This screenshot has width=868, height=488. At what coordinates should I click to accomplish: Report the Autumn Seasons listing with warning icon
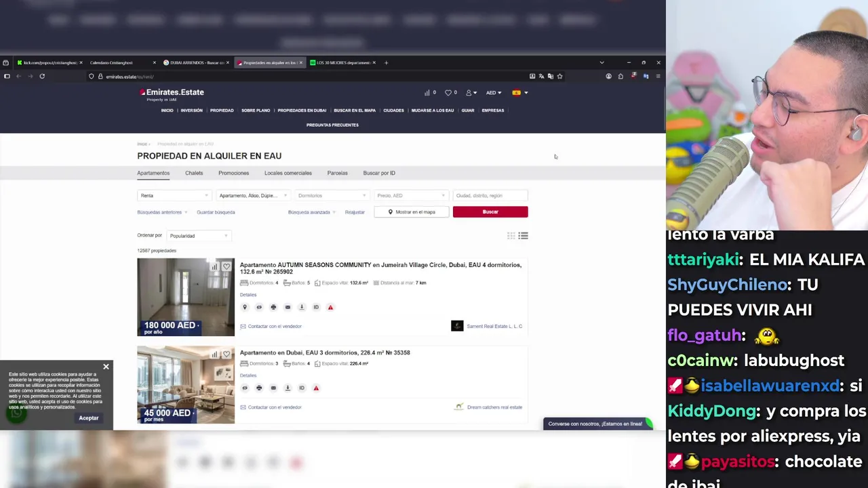[330, 307]
